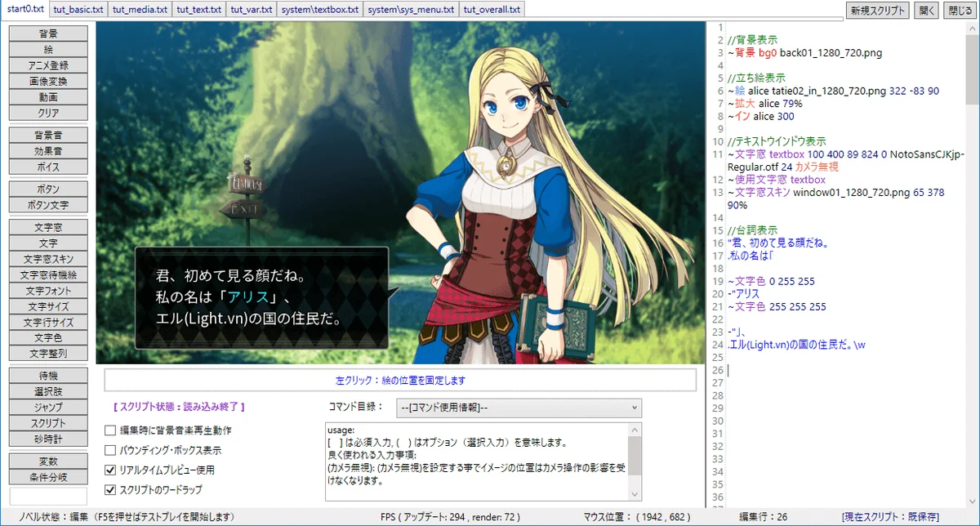
Task: Click the 文字窓待機絵 button
Action: (x=48, y=275)
